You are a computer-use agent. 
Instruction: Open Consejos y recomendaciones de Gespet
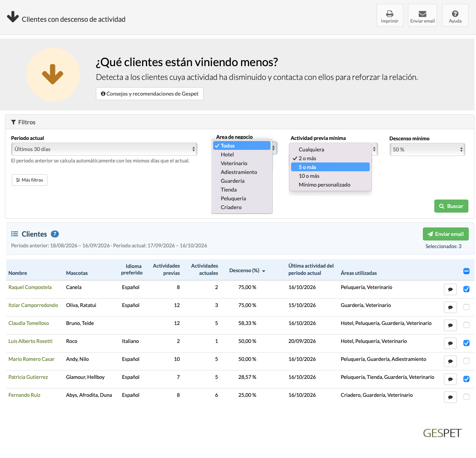150,94
